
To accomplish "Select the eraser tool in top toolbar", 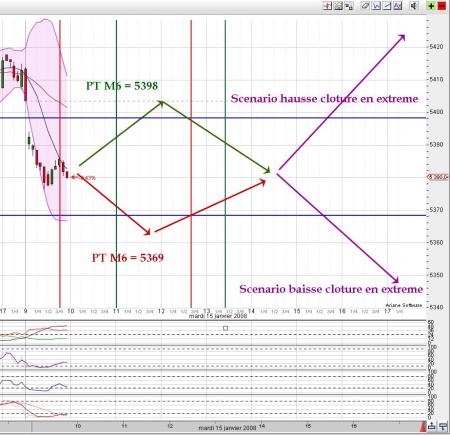I will 366,6.
